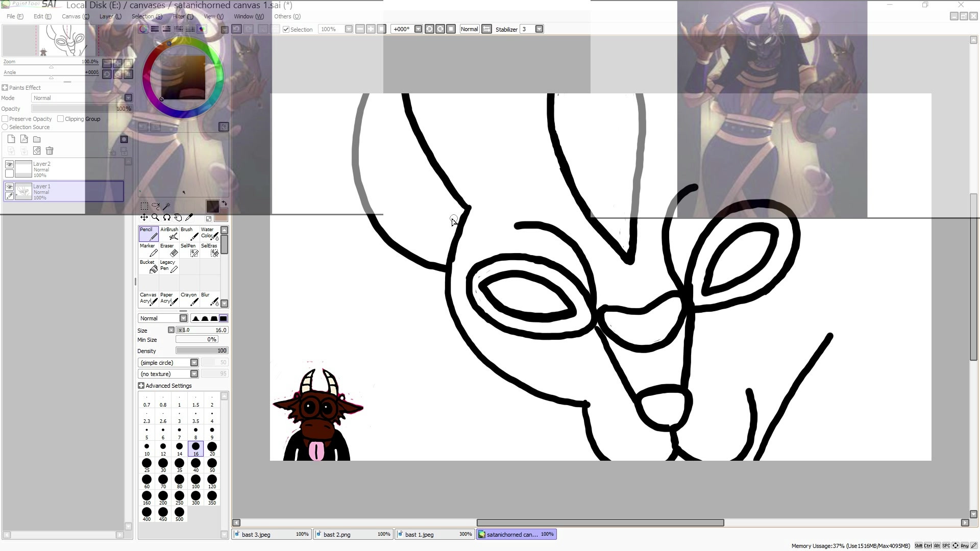Select the Marker tool

(x=149, y=249)
